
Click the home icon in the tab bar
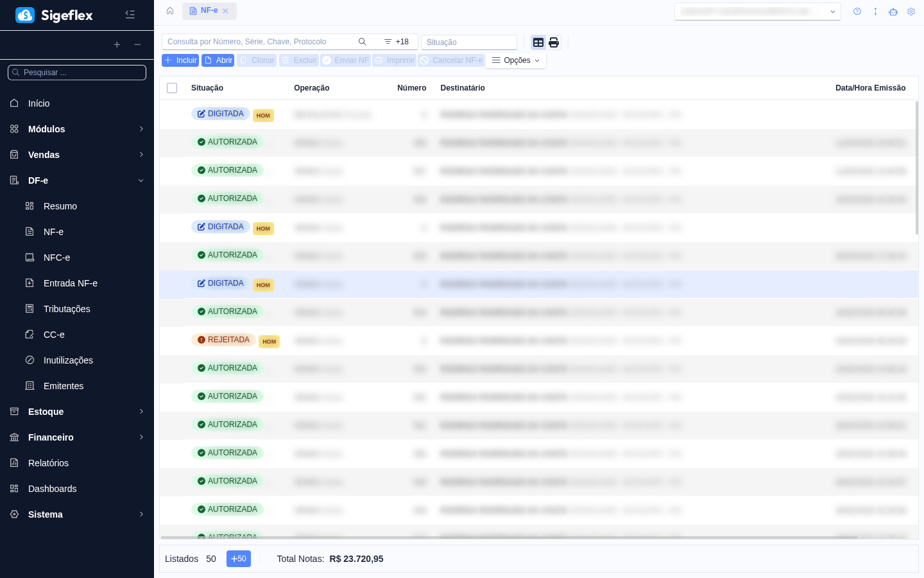coord(170,11)
